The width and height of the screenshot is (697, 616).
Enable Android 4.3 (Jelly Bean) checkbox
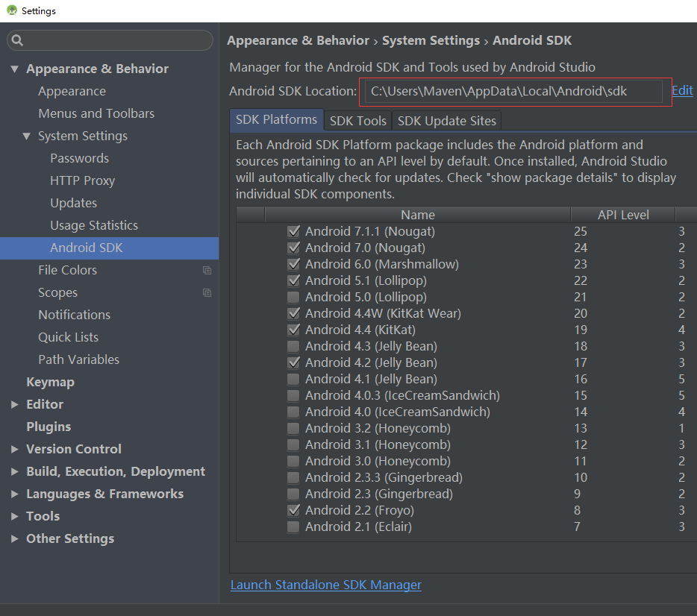click(x=293, y=347)
